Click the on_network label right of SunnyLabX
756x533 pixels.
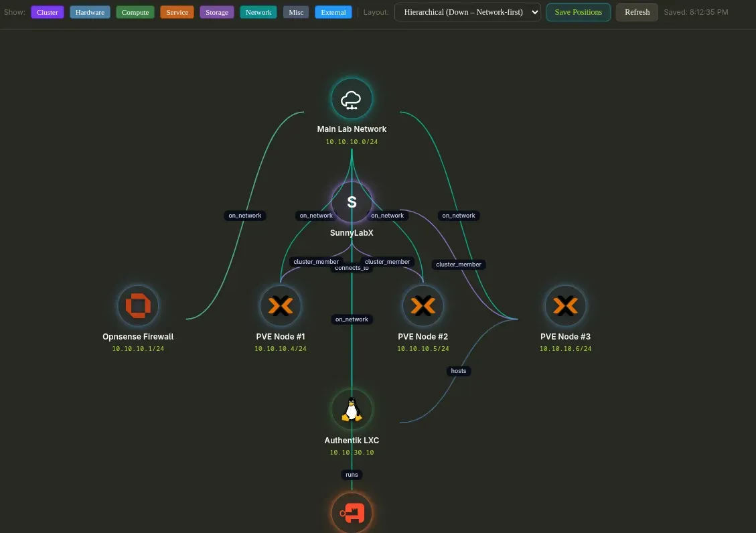pos(387,216)
